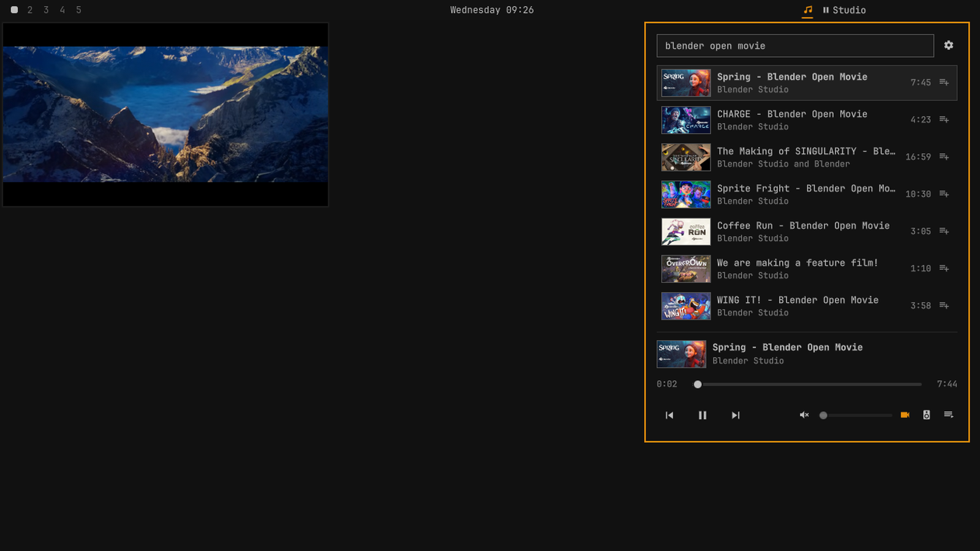Unmute the audio with speaker icon

click(804, 415)
